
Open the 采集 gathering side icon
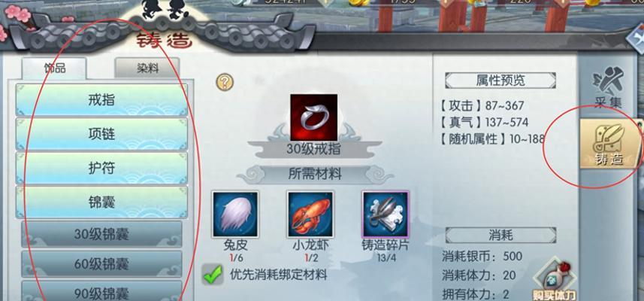(608, 87)
